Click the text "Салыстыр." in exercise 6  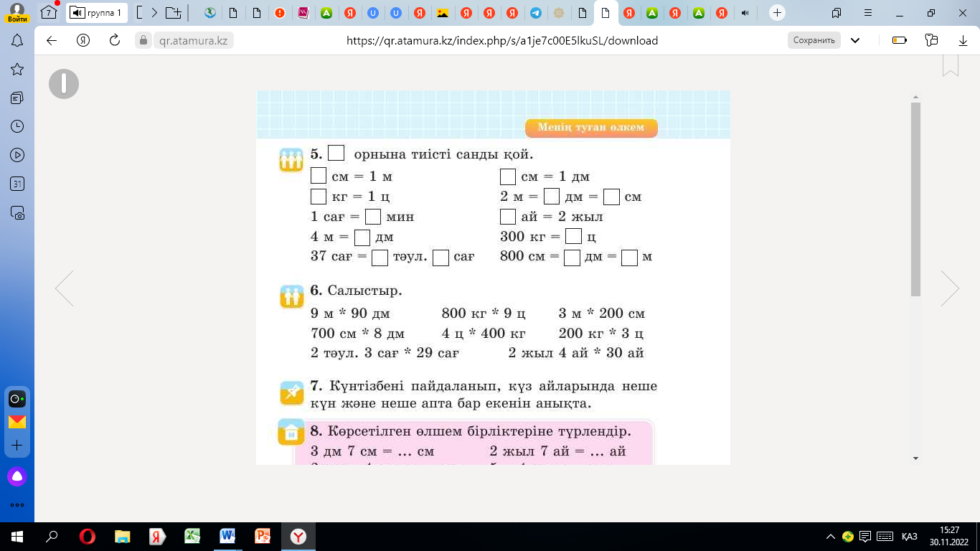365,291
